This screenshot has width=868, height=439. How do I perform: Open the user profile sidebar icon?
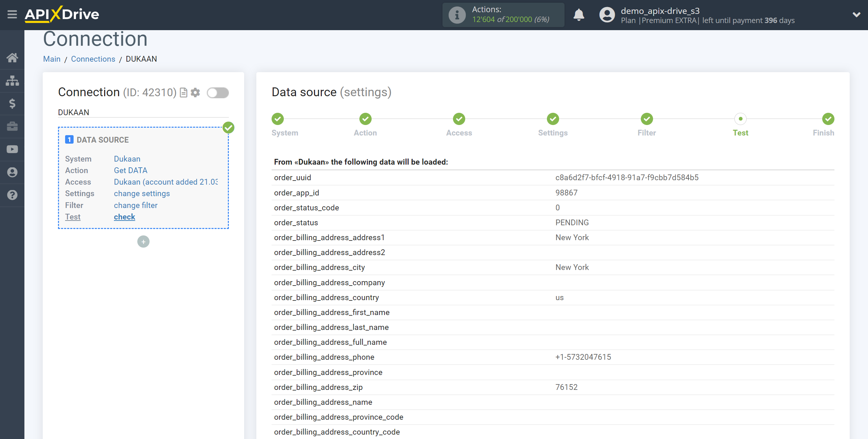(12, 172)
